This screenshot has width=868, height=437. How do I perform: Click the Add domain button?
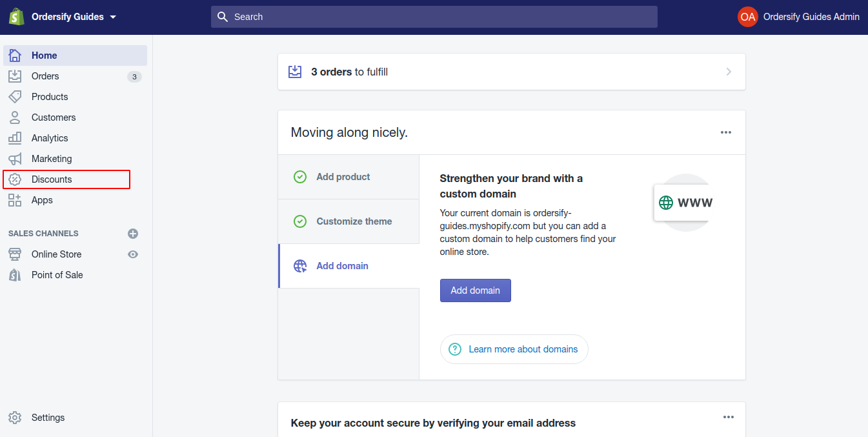[x=476, y=290]
